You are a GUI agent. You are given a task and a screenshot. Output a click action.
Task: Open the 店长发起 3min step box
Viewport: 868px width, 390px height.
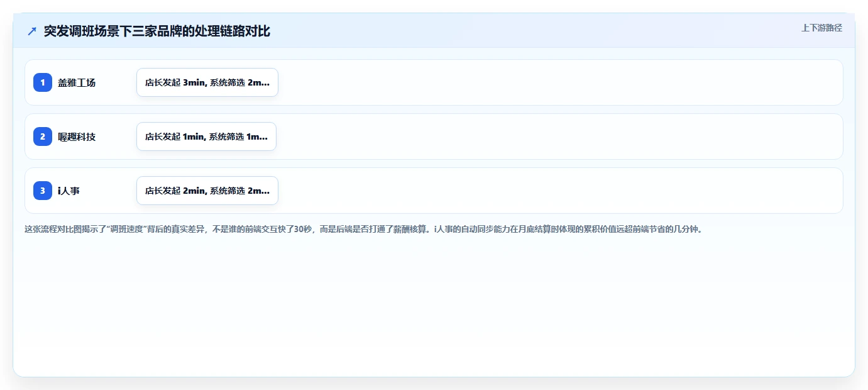click(207, 82)
